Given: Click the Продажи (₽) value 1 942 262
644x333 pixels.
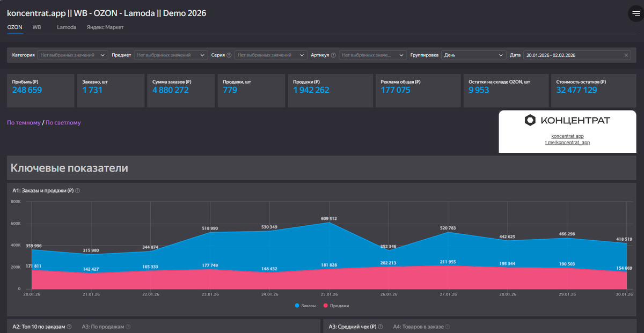Looking at the screenshot, I should coord(311,90).
